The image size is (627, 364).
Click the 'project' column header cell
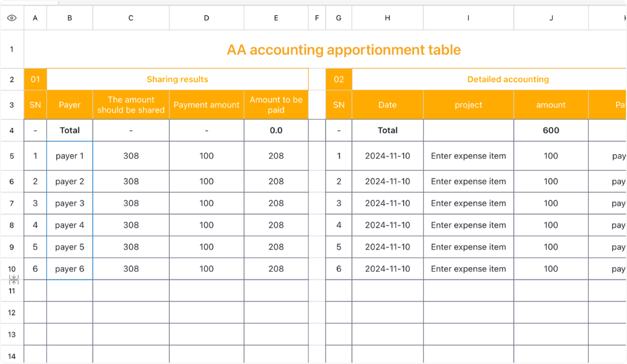pos(468,105)
